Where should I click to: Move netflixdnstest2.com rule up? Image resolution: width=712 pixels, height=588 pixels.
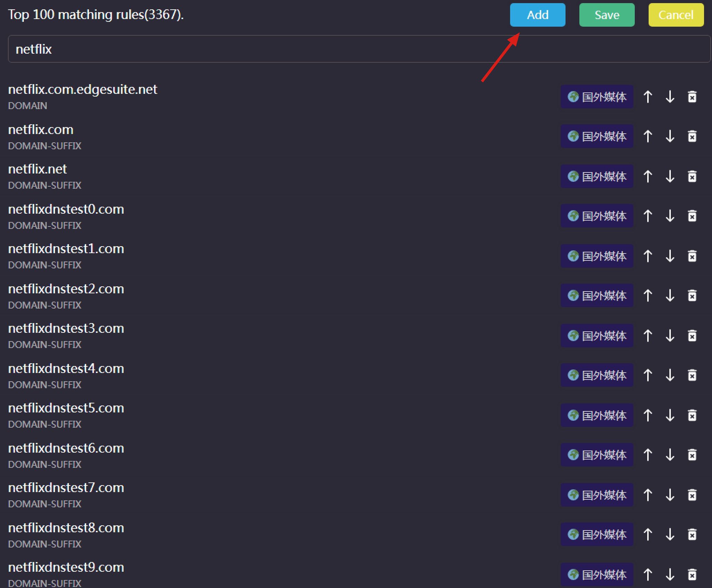point(648,295)
